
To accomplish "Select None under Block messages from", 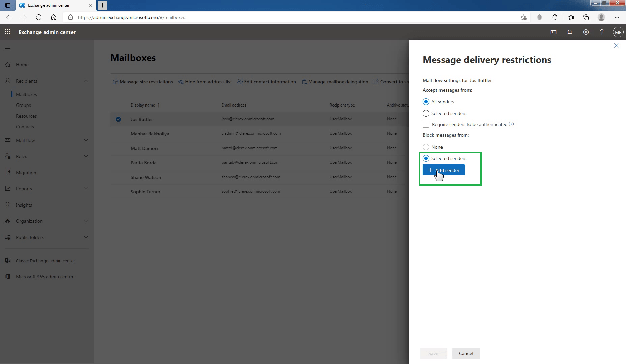I will [426, 147].
